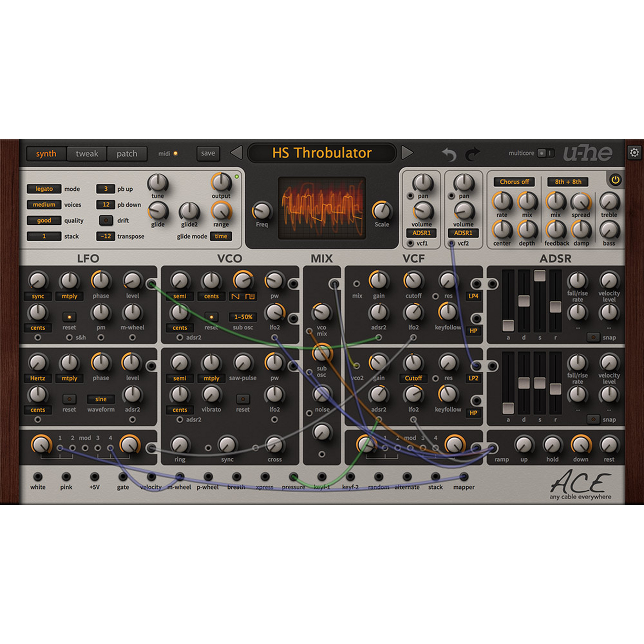Open the medium voices selector
This screenshot has width=644, height=644.
pyautogui.click(x=44, y=205)
